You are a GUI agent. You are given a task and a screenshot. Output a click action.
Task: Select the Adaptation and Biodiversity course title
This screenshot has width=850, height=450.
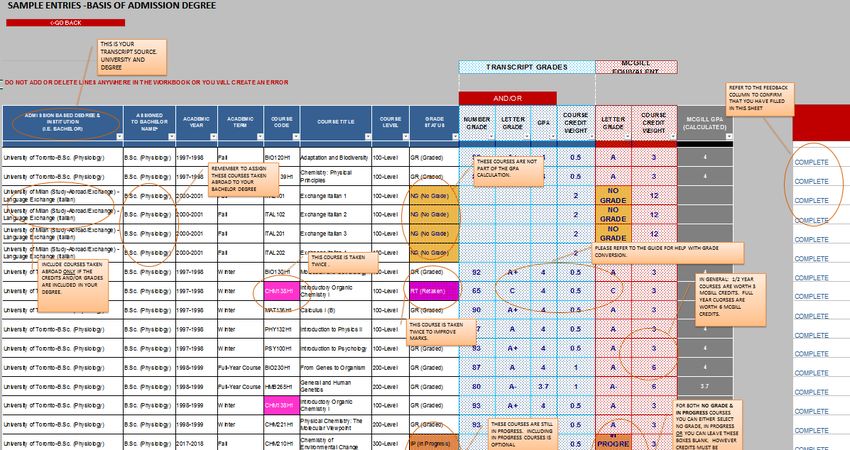pyautogui.click(x=336, y=158)
